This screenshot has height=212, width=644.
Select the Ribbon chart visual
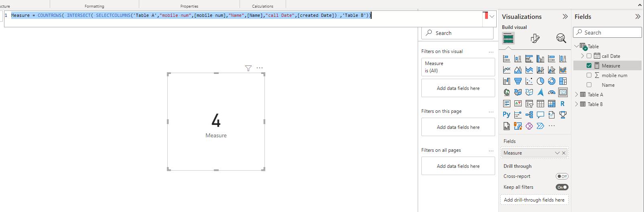pyautogui.click(x=563, y=70)
